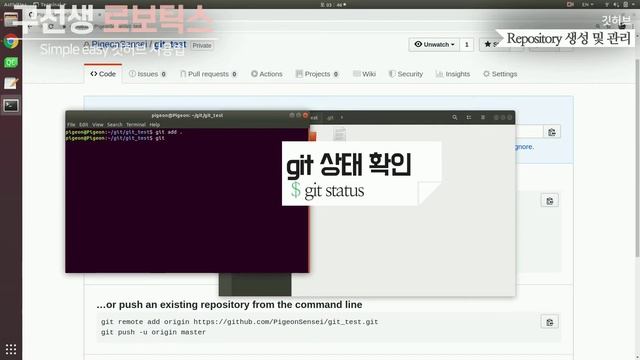Star the repository
This screenshot has width=640, height=360.
(x=491, y=44)
